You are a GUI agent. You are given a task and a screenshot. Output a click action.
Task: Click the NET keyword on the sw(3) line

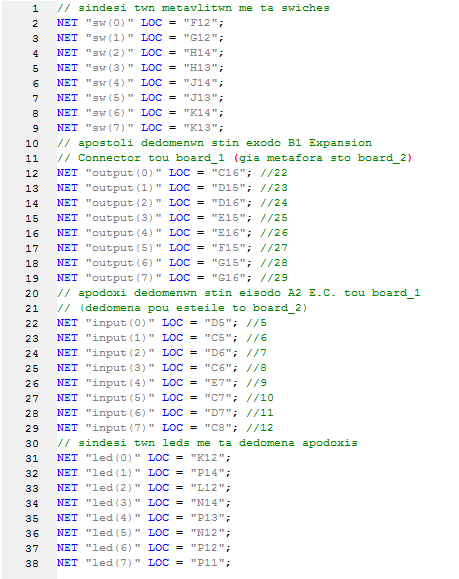point(67,68)
